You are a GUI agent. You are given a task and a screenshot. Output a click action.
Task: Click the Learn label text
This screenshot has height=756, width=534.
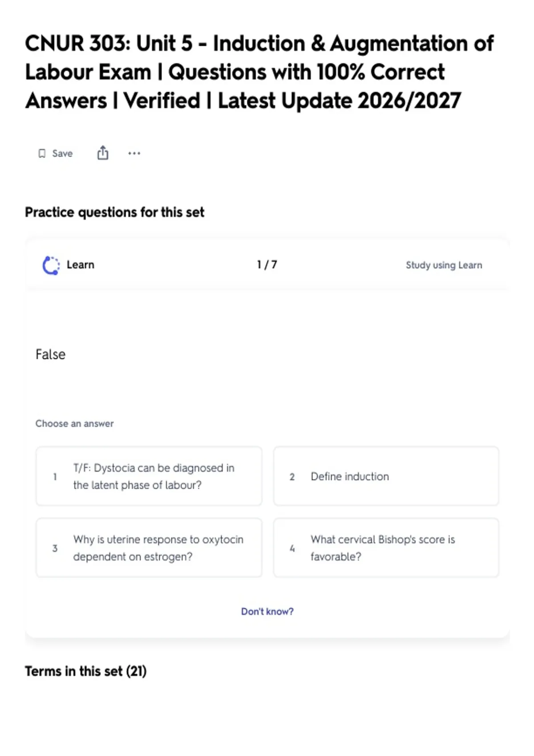[x=81, y=265]
